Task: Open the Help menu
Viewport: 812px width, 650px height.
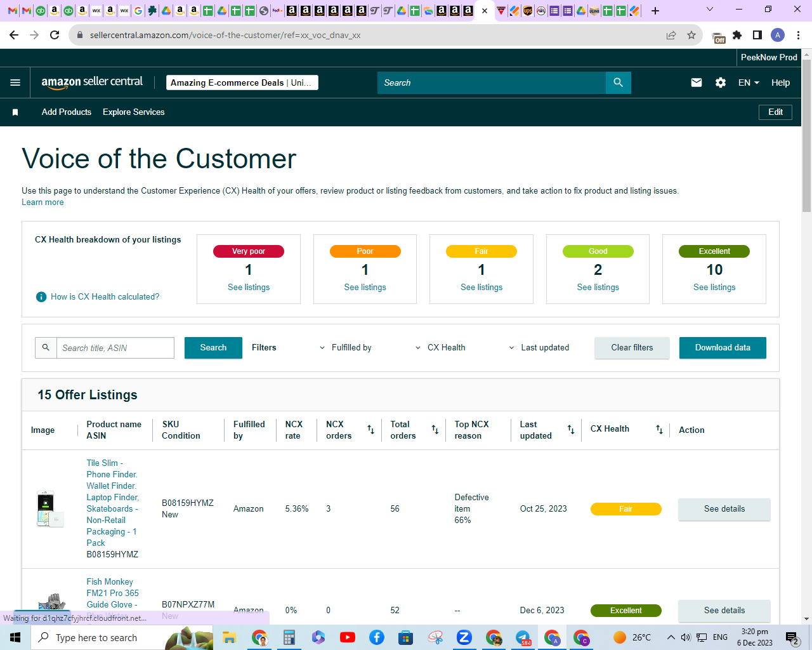Action: click(x=780, y=83)
